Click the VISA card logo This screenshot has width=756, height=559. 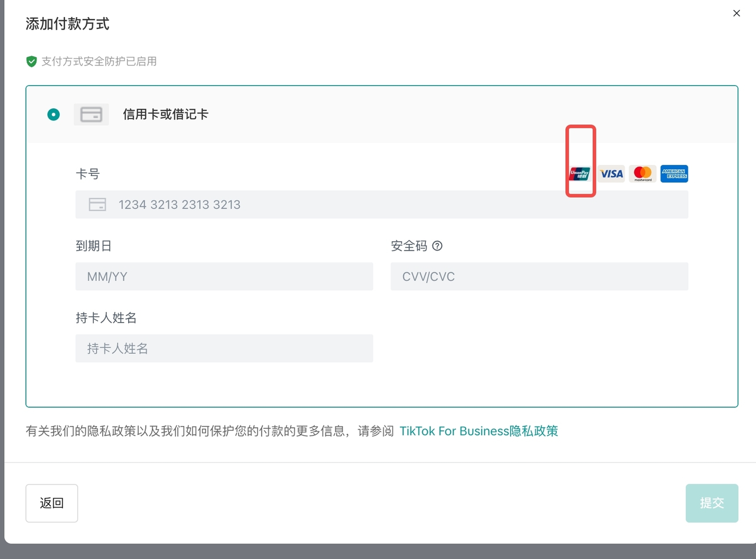click(611, 174)
